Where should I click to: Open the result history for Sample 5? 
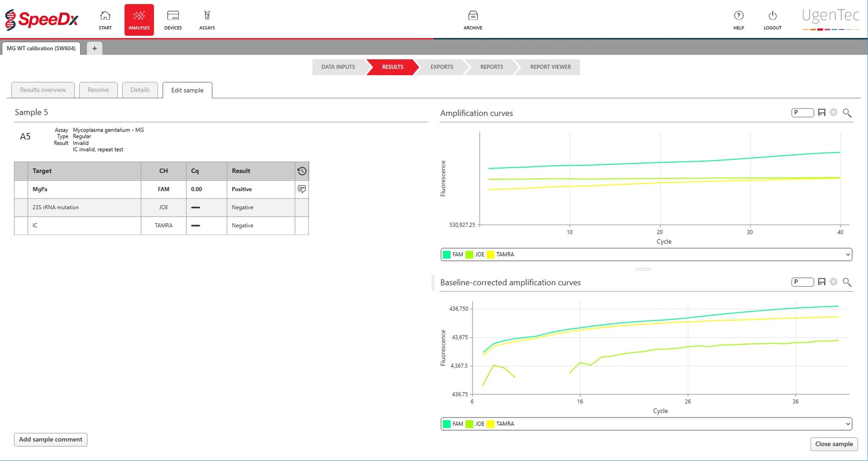[x=302, y=171]
